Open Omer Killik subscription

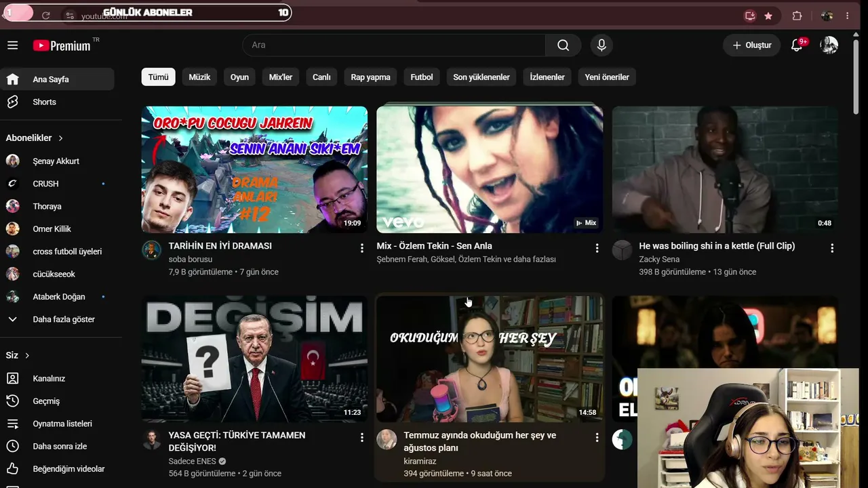pyautogui.click(x=57, y=229)
